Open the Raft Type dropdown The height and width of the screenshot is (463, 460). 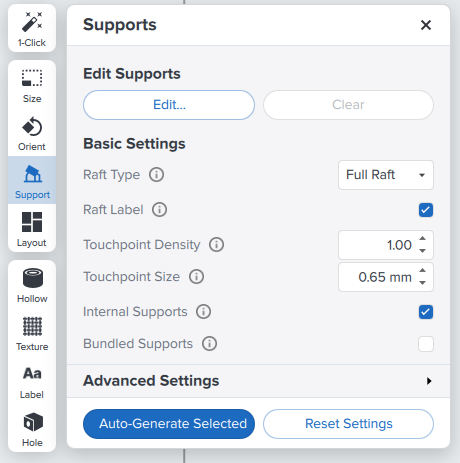pyautogui.click(x=386, y=175)
